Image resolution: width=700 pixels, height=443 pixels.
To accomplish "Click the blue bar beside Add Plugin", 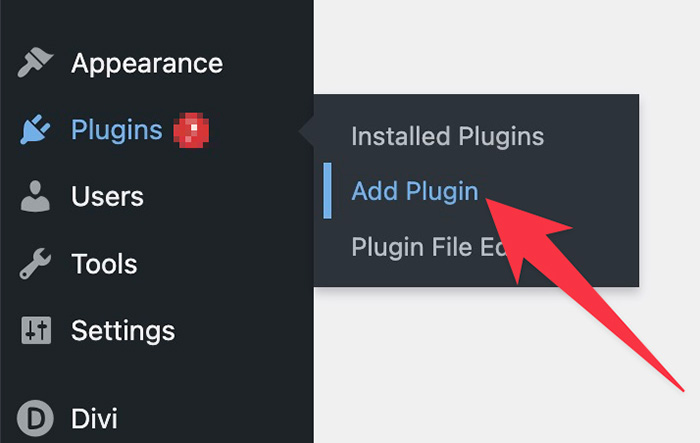I will [x=327, y=192].
